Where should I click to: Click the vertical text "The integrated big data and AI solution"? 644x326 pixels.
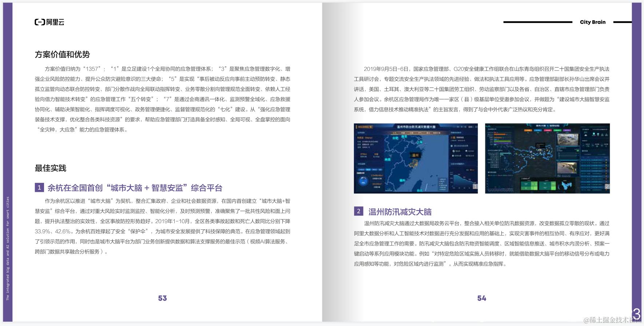[x=8, y=248]
